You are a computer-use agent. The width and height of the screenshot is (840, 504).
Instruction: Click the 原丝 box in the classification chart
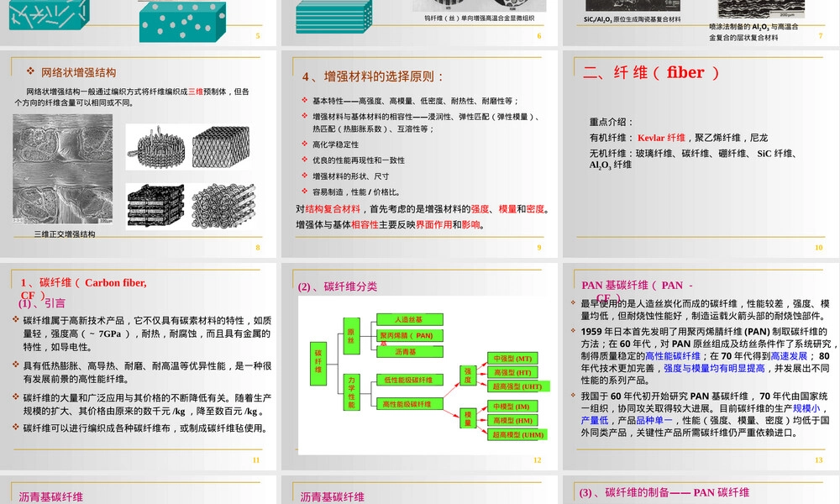tap(351, 336)
